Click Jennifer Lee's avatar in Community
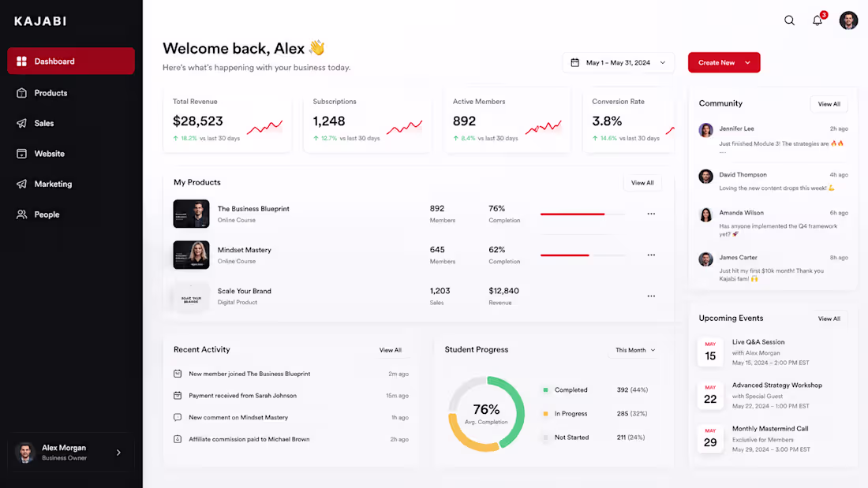 click(705, 130)
